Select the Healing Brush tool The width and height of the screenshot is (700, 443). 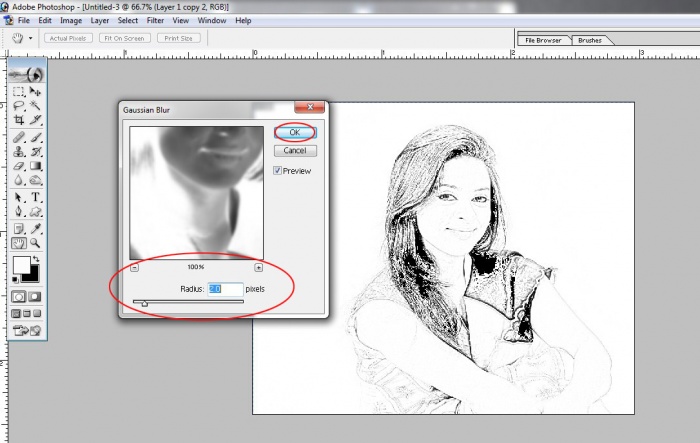tap(18, 138)
